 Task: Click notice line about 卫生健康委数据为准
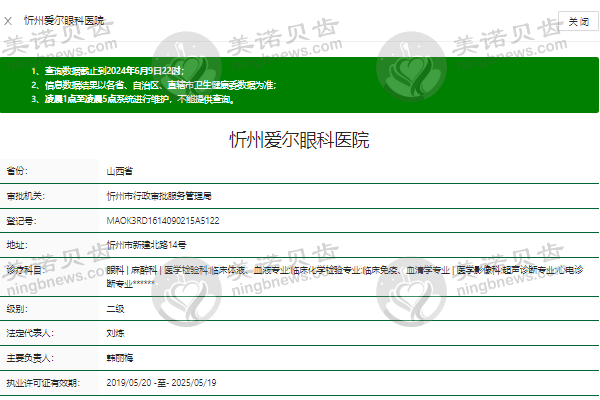point(160,85)
